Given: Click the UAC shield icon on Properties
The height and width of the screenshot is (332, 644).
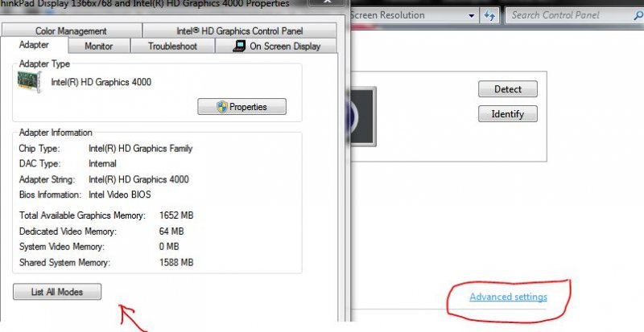Looking at the screenshot, I should (x=222, y=107).
